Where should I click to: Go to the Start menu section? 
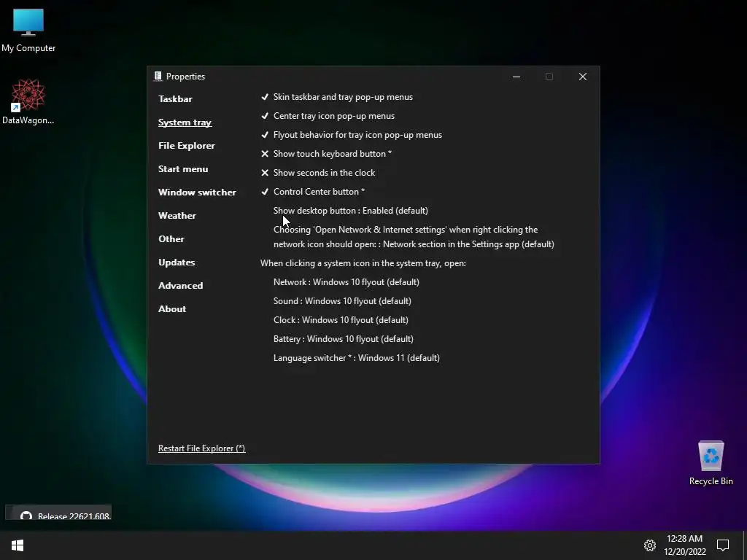(x=183, y=169)
